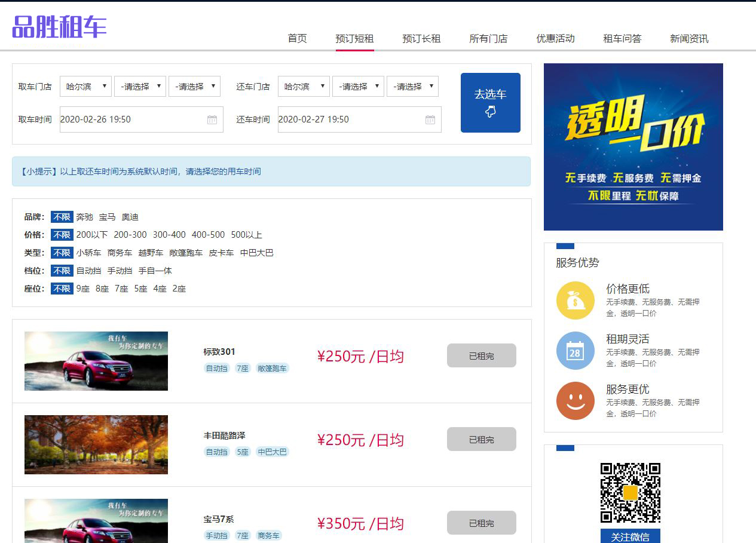Viewport: 756px width, 543px height.
Task: Filter type by 商务车
Action: tap(120, 253)
